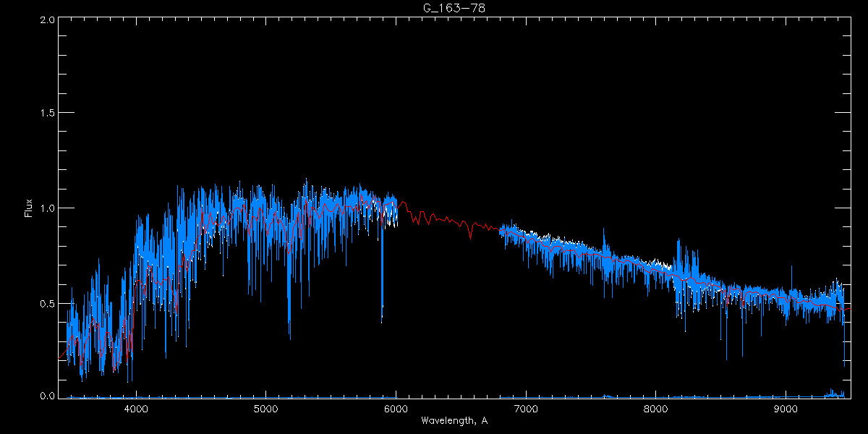Click the 1.5 flux tick label

click(x=47, y=114)
